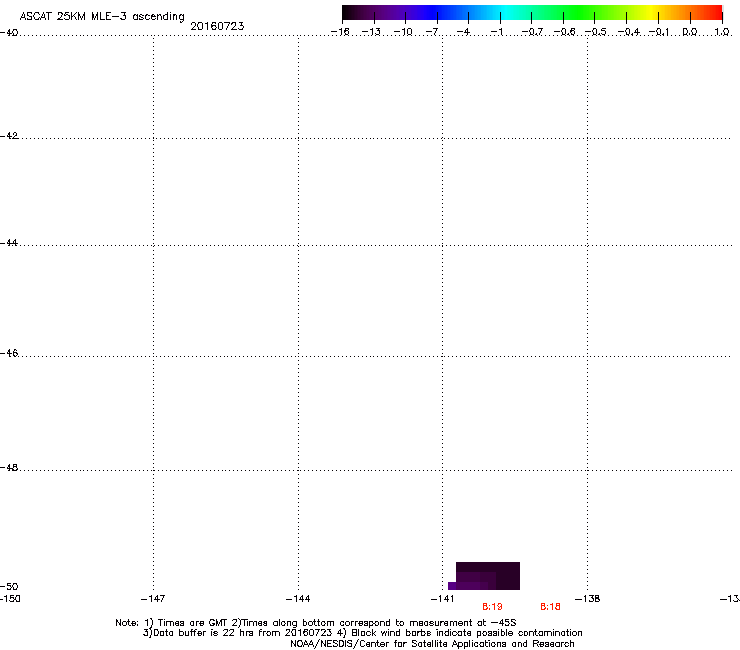740x650 pixels.
Task: Click the -40 latitude axis label
Action: coord(9,33)
